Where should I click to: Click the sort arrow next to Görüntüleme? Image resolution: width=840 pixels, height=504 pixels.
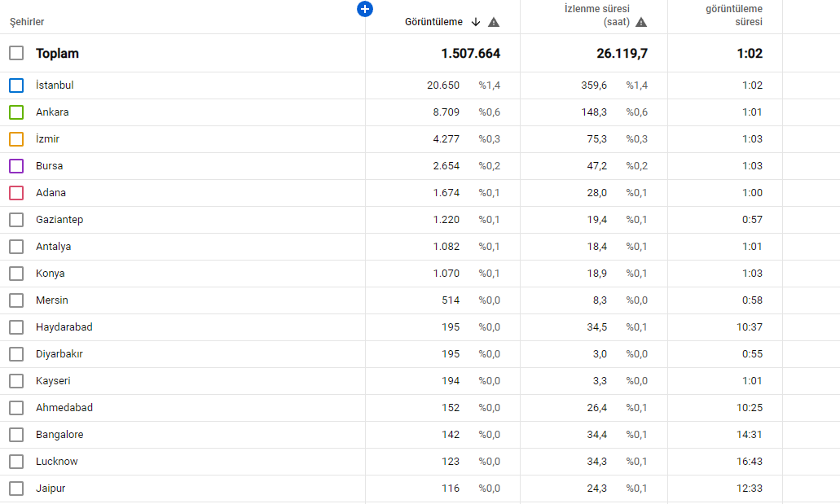[x=476, y=22]
